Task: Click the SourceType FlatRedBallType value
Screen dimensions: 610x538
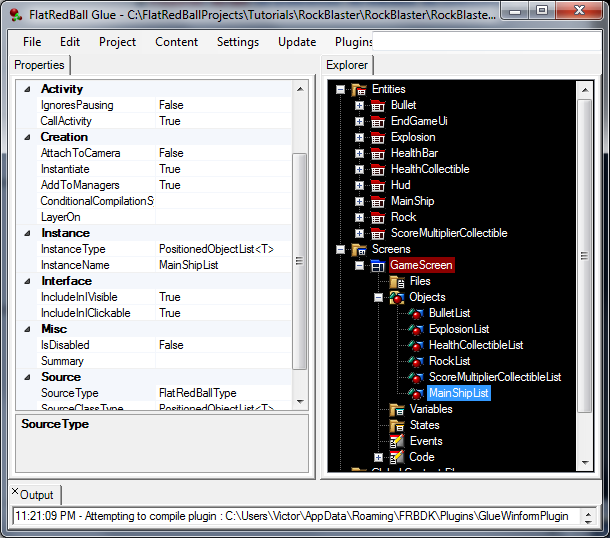Action: pos(223,393)
